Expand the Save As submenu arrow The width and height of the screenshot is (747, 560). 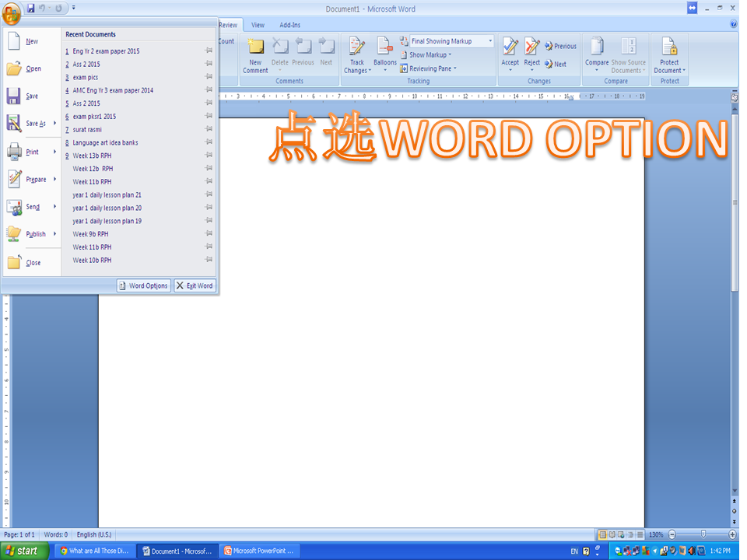click(54, 124)
